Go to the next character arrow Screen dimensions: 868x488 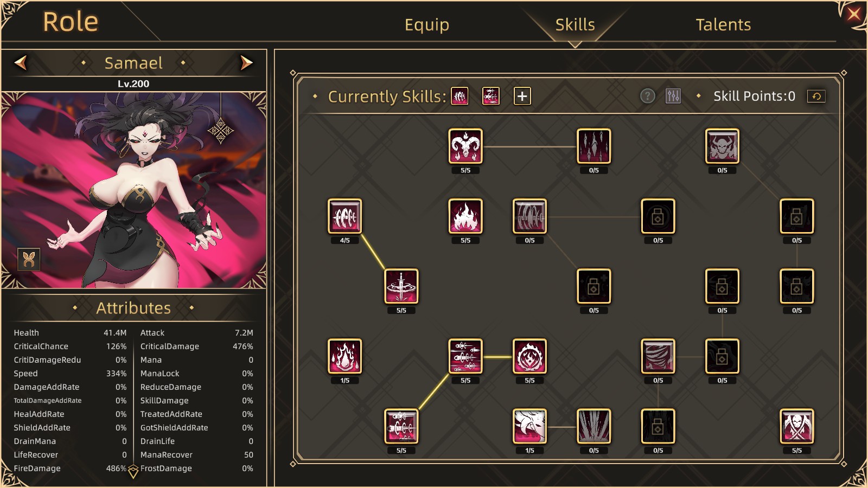tap(246, 63)
